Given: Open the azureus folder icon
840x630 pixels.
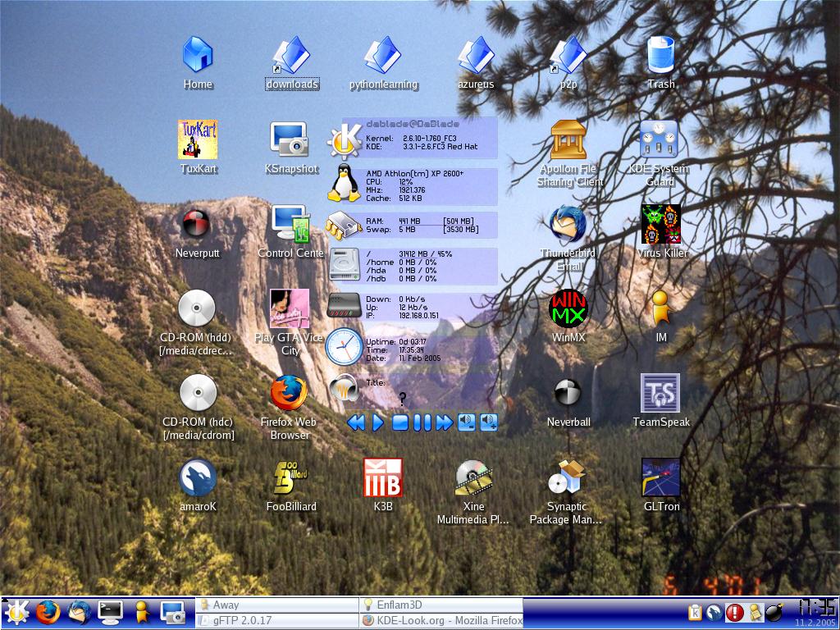Looking at the screenshot, I should (476, 55).
